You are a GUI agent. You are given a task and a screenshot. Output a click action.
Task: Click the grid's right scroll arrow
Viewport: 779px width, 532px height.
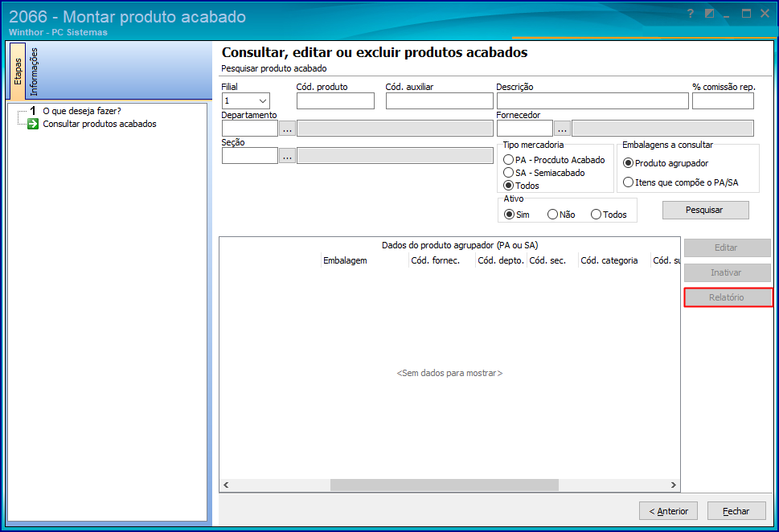click(x=673, y=485)
